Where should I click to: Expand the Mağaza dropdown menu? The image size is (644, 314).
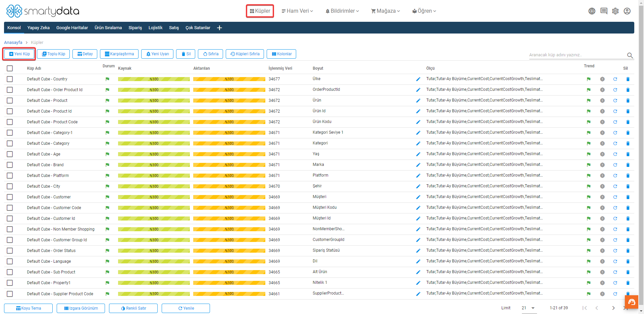click(385, 11)
